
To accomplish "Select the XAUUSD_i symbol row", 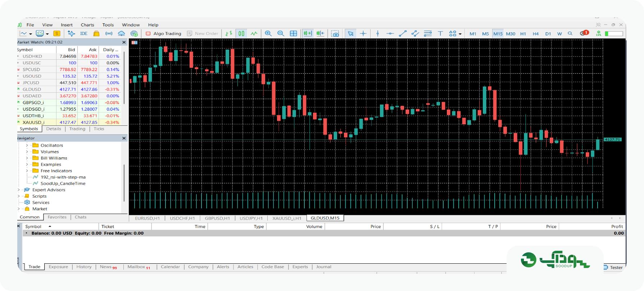I will 69,122.
